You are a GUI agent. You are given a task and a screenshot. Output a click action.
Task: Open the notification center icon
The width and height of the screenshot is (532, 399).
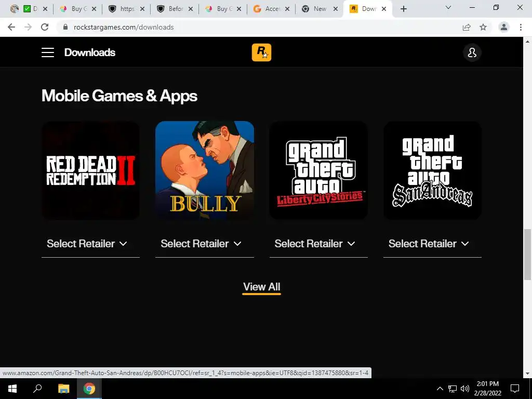515,389
